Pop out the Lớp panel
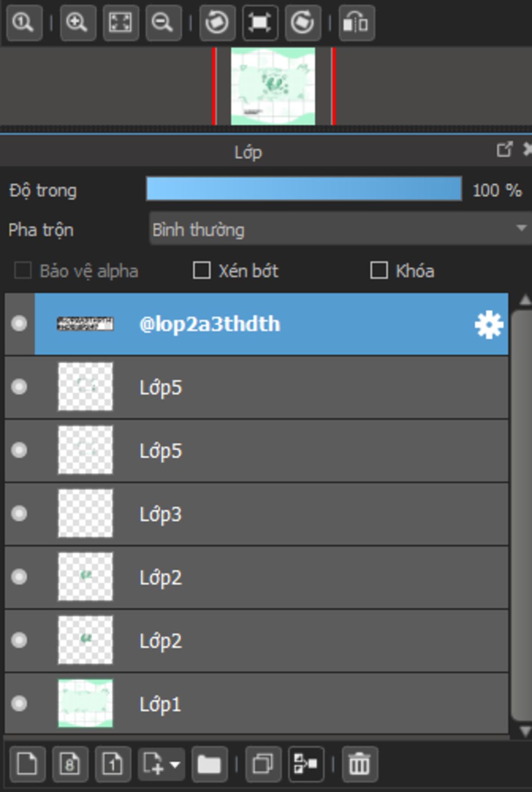 click(x=504, y=150)
